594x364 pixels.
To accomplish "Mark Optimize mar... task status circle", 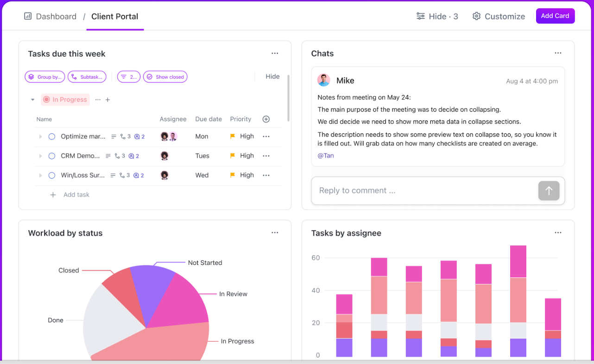I will pyautogui.click(x=52, y=137).
